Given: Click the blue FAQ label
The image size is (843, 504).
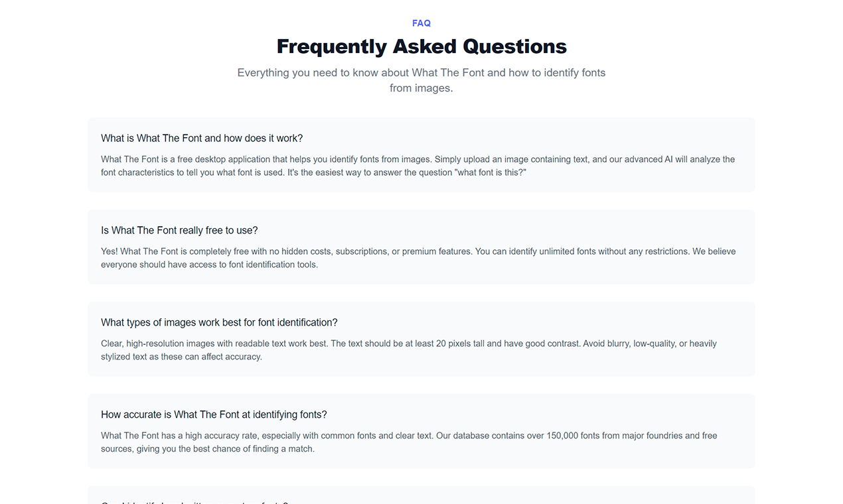Looking at the screenshot, I should (421, 23).
